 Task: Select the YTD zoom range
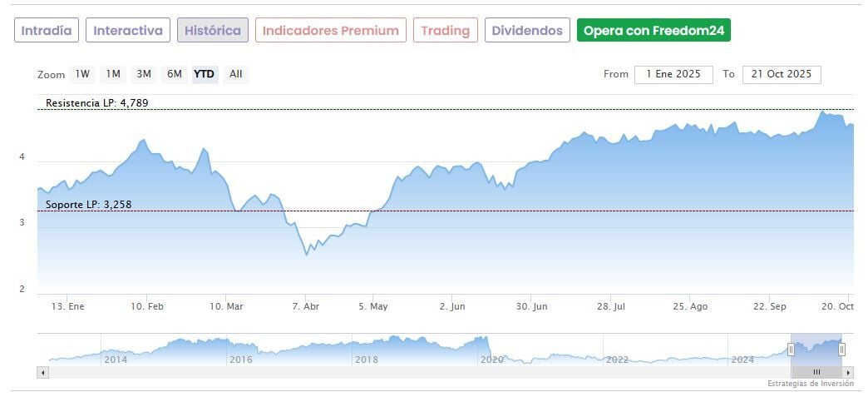coord(204,74)
